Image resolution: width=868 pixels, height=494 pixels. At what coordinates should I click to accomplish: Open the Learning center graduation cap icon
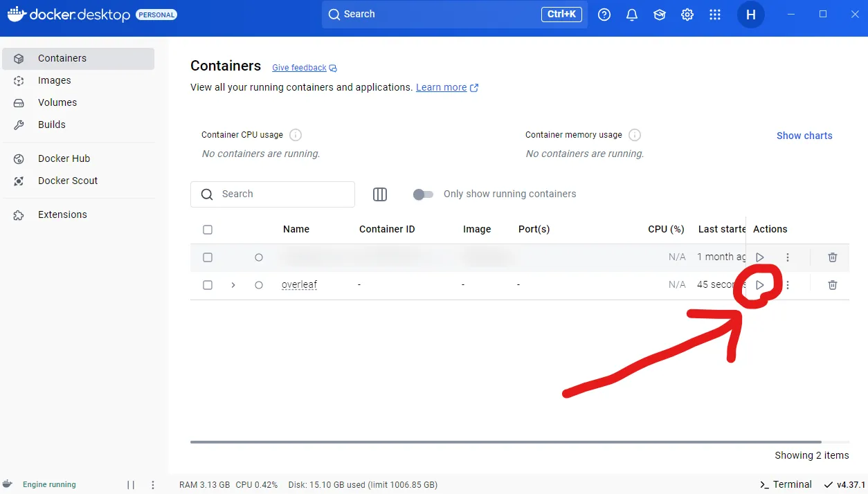point(660,15)
